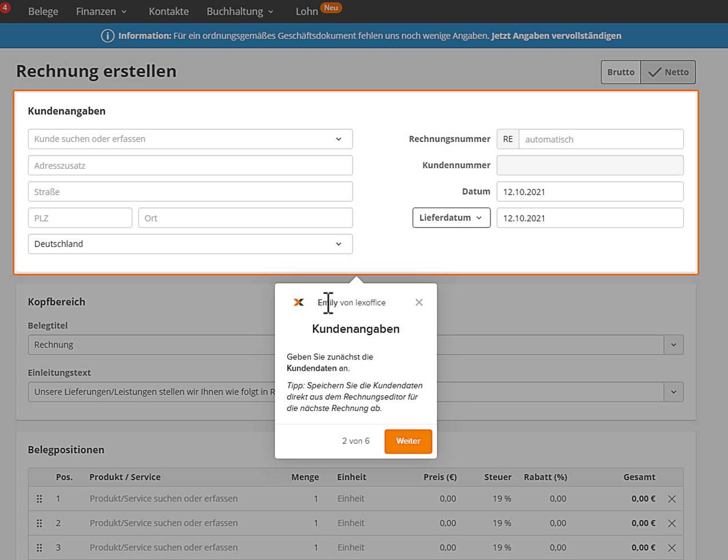Click the Lieferdatum date field
Image resolution: width=728 pixels, height=560 pixels.
(590, 218)
